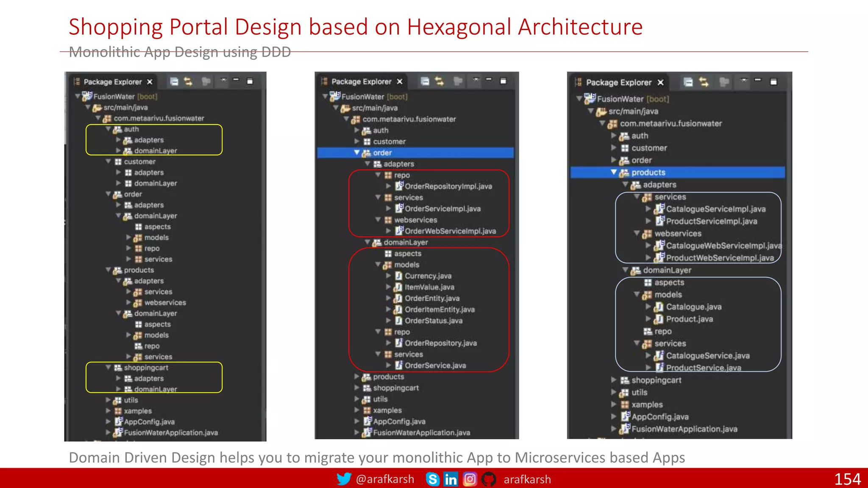Select CatalogueWebServiceImpl.java file
Screen dimensions: 868x488
click(x=724, y=246)
